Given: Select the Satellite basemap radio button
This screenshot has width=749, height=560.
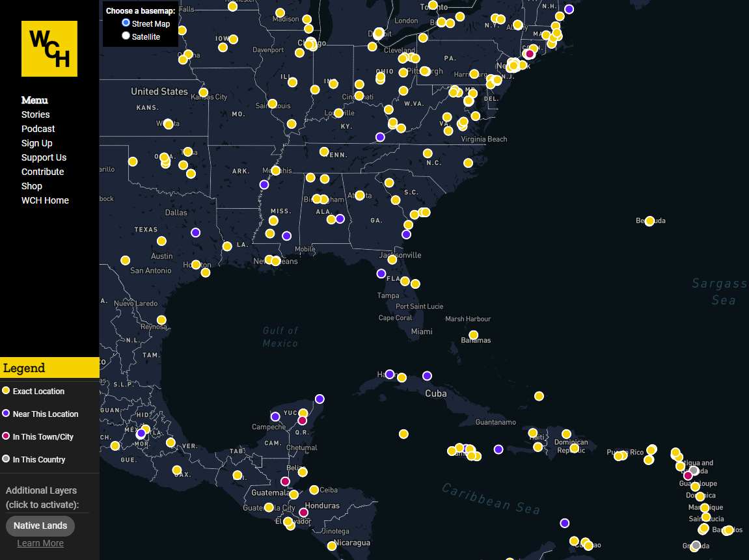Looking at the screenshot, I should coord(126,36).
